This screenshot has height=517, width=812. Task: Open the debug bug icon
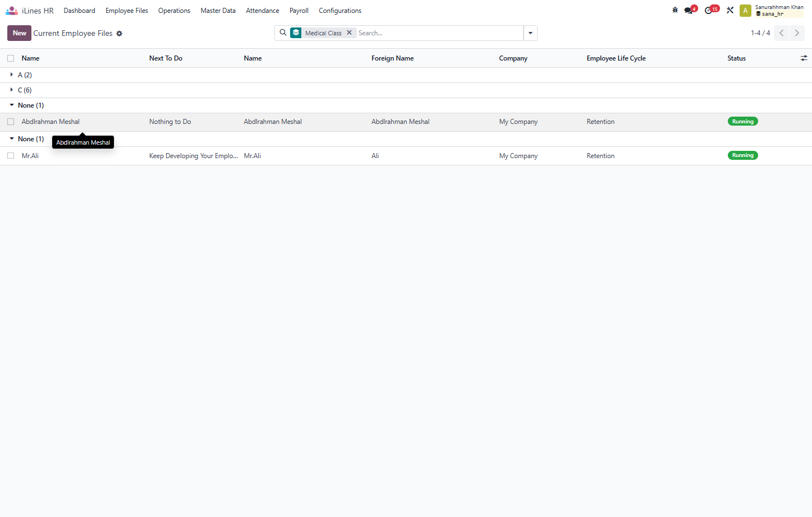[x=675, y=10]
